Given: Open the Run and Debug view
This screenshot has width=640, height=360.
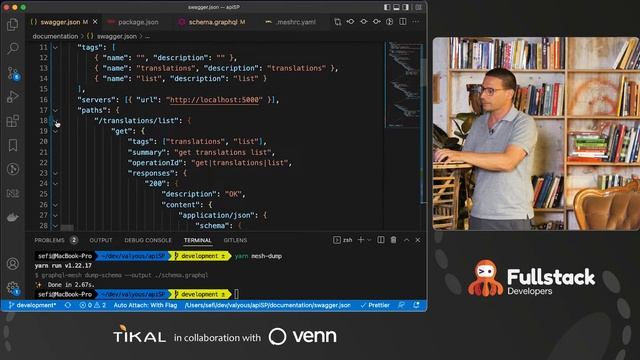Looking at the screenshot, I should pos(13,97).
